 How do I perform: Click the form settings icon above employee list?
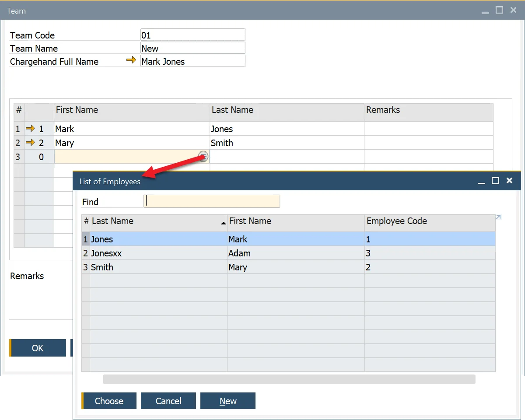[x=498, y=217]
